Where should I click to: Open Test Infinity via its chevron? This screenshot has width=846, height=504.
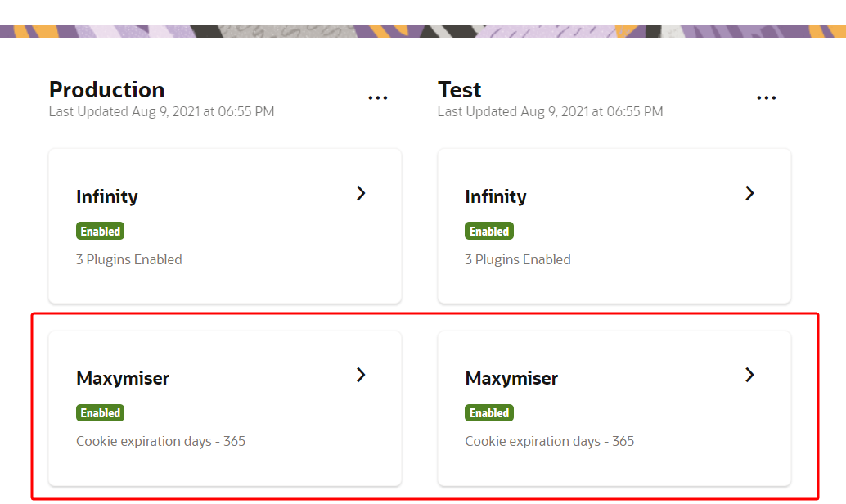pos(749,193)
